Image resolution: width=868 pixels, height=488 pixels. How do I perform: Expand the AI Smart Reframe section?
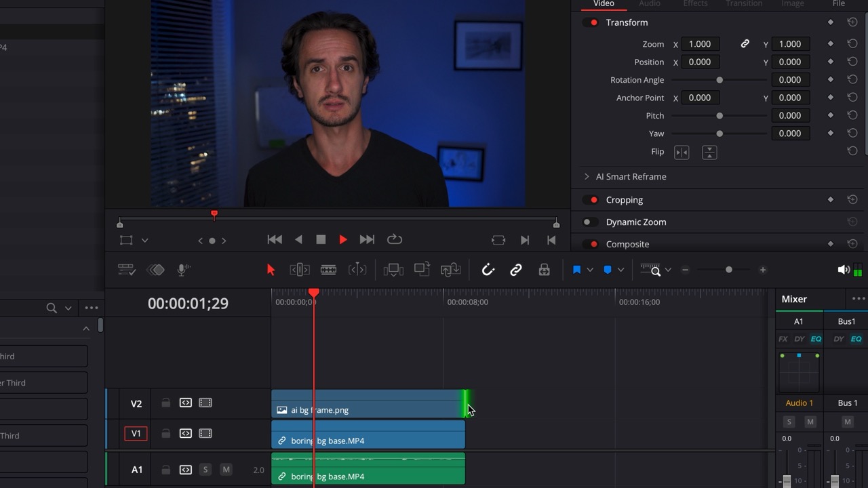pos(587,177)
